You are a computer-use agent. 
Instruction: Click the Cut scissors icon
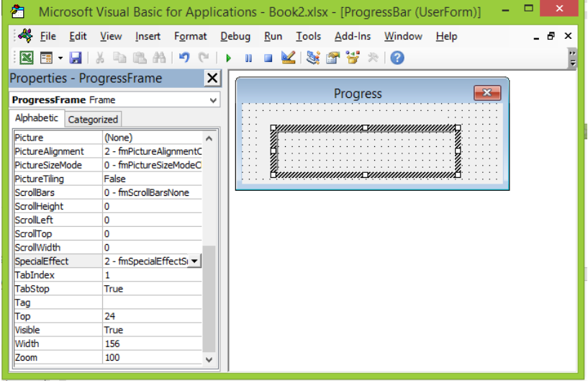pyautogui.click(x=100, y=58)
